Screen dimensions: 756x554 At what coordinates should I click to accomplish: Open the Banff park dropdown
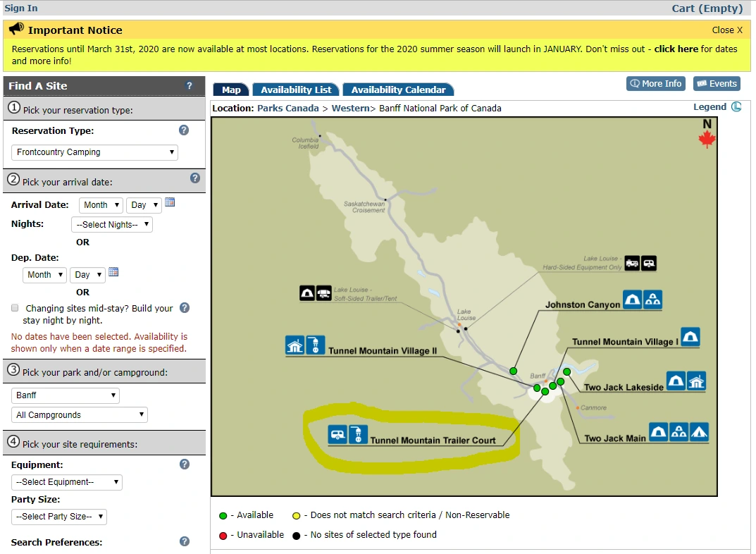(65, 395)
